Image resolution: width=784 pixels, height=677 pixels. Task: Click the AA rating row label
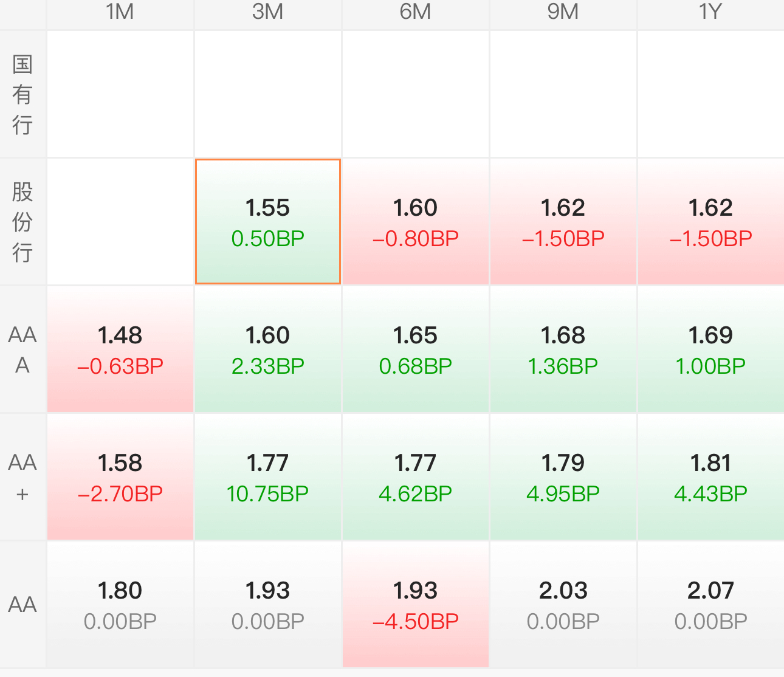(x=22, y=605)
